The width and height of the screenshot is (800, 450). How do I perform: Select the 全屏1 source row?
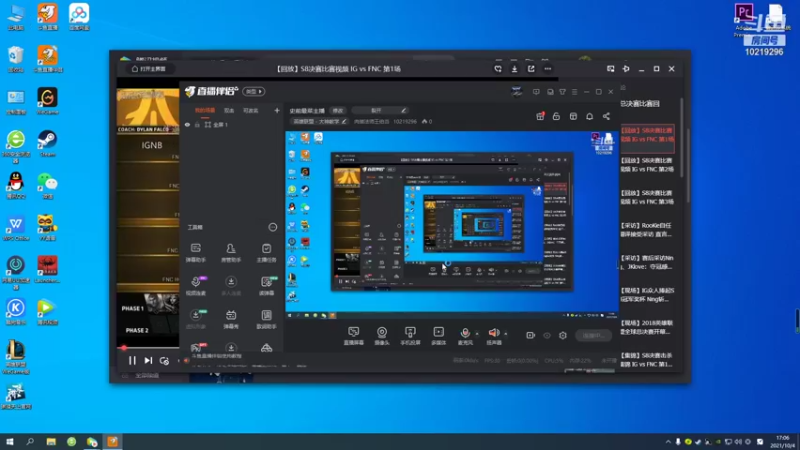point(232,124)
